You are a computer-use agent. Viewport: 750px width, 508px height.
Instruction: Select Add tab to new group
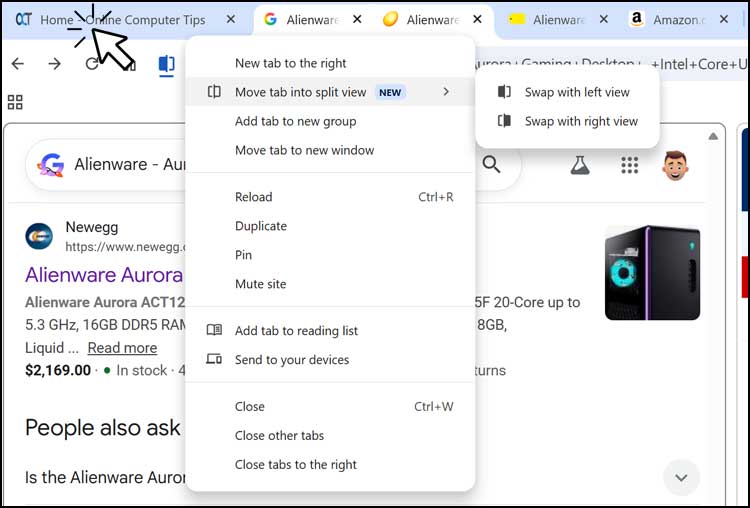330,121
